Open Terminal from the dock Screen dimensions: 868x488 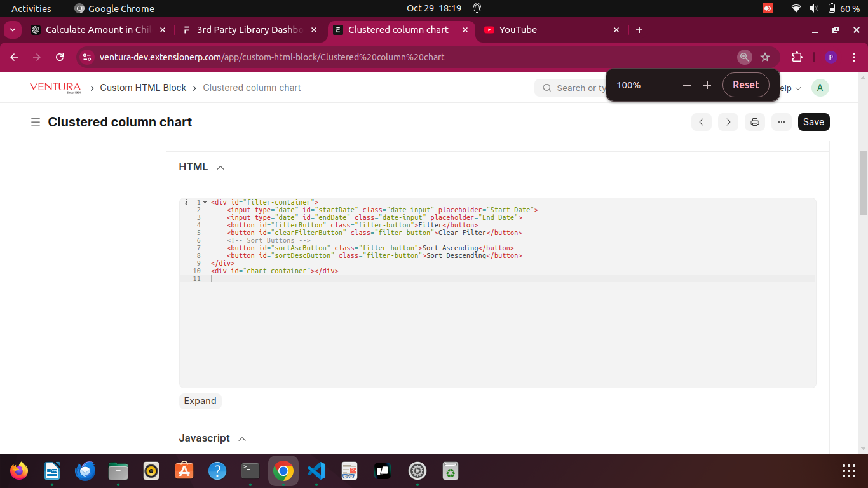point(250,471)
